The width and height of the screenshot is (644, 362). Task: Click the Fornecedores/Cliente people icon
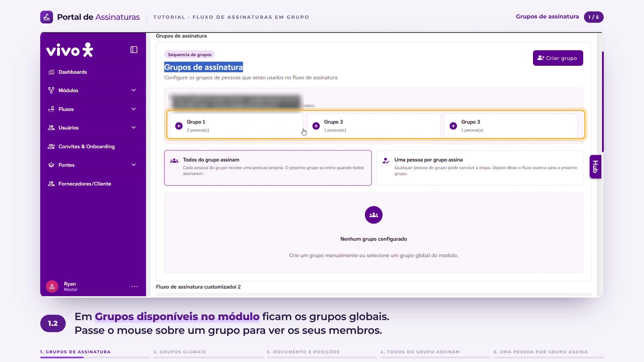pyautogui.click(x=51, y=184)
